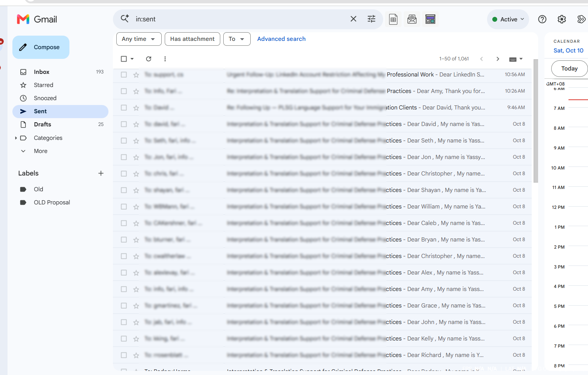Check the box for the Dear Bryan email
This screenshot has width=588, height=375.
(124, 240)
